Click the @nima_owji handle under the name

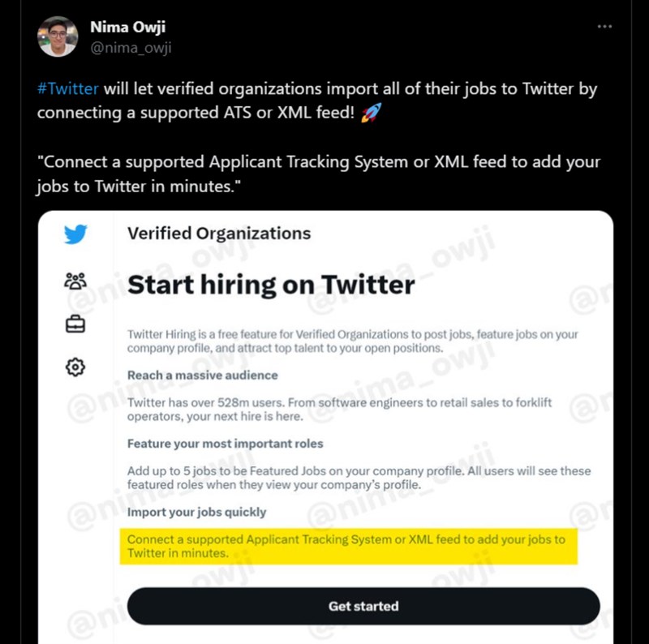pos(130,46)
